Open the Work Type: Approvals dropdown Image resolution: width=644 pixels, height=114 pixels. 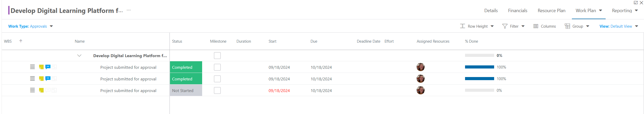pos(30,26)
